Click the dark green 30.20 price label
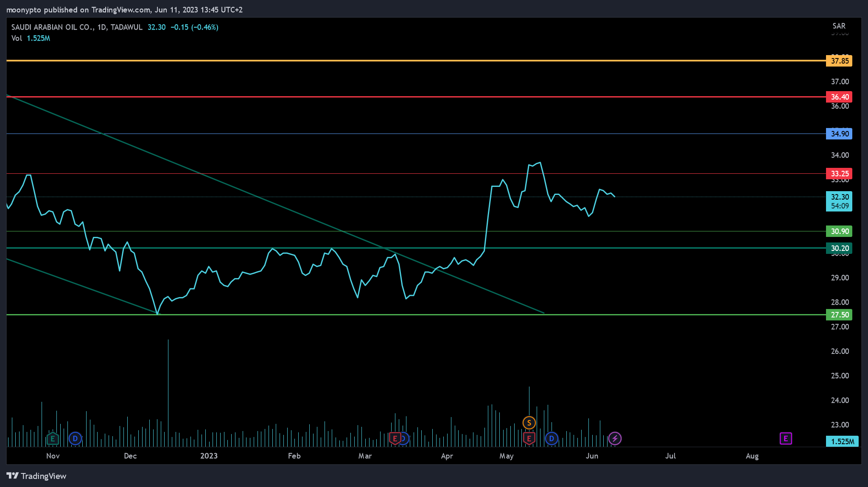This screenshot has height=487, width=868. point(839,248)
